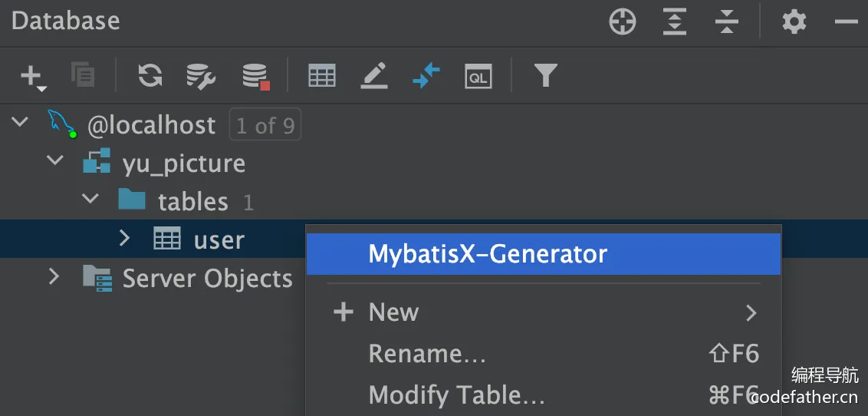Open the Query Console QL icon
Screen dimensions: 868x416
(478, 76)
